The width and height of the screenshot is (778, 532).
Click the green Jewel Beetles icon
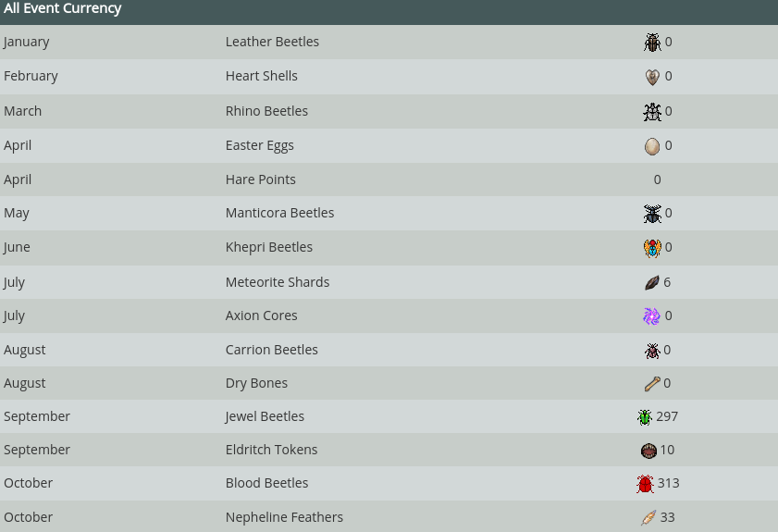point(645,417)
